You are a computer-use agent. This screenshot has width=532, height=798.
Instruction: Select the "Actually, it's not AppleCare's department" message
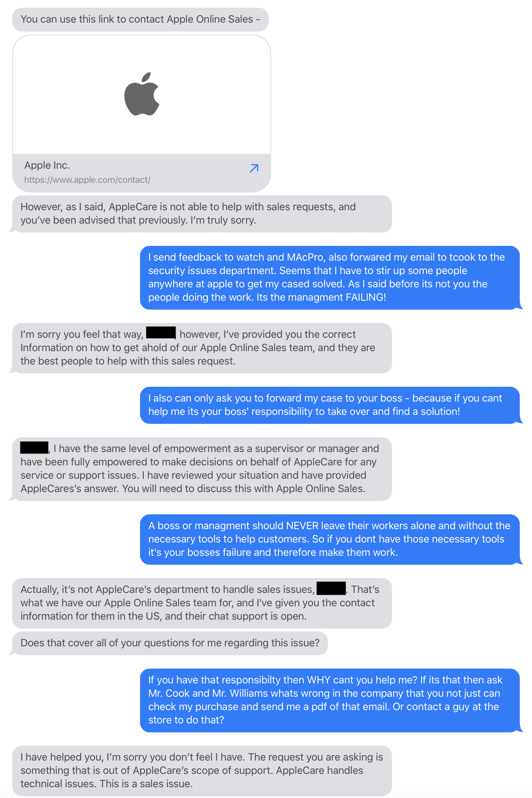pyautogui.click(x=202, y=603)
